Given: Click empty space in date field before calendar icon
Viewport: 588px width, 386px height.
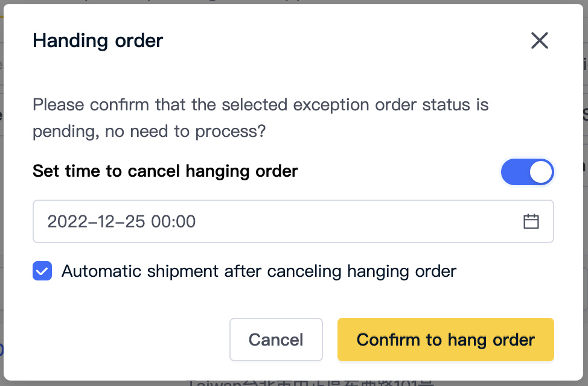Looking at the screenshot, I should [x=356, y=221].
